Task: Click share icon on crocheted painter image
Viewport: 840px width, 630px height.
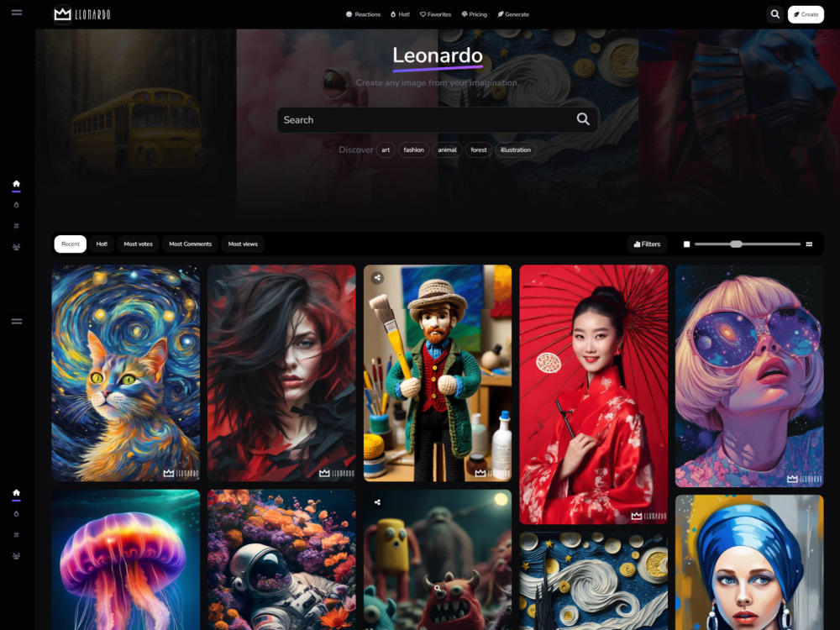Action: 378,277
